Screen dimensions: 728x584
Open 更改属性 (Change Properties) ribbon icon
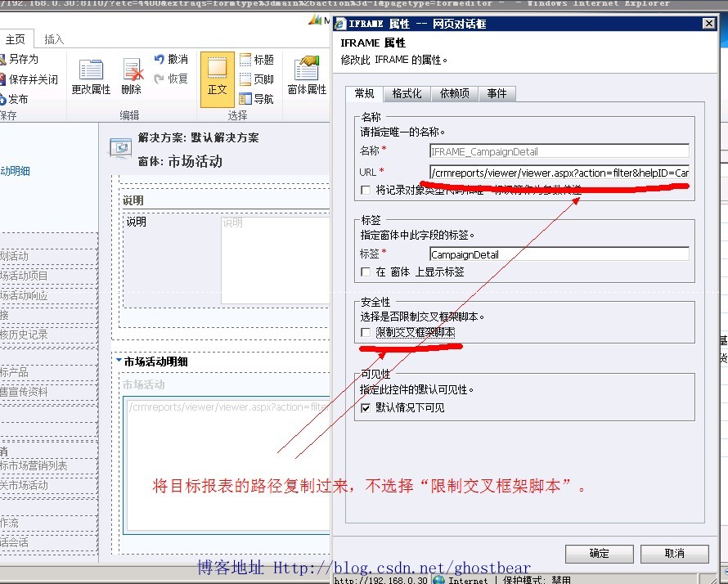pyautogui.click(x=91, y=70)
